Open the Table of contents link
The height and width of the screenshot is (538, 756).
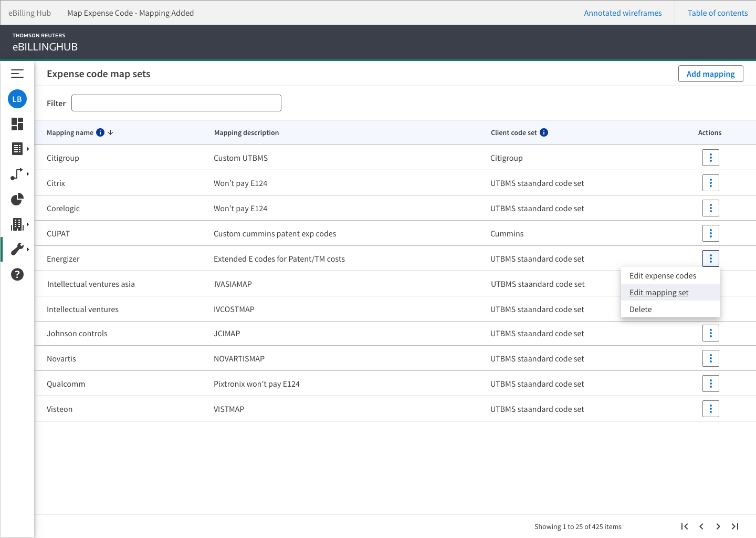(718, 13)
